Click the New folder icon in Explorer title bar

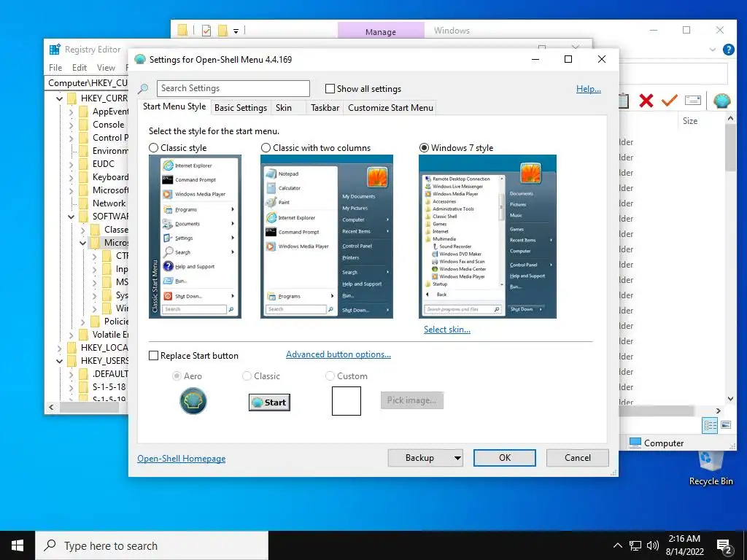[222, 31]
